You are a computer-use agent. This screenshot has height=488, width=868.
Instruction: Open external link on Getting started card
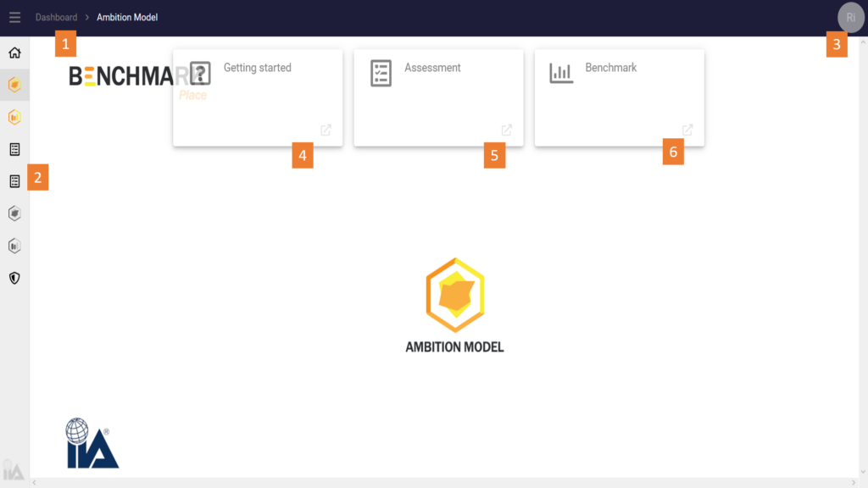326,130
